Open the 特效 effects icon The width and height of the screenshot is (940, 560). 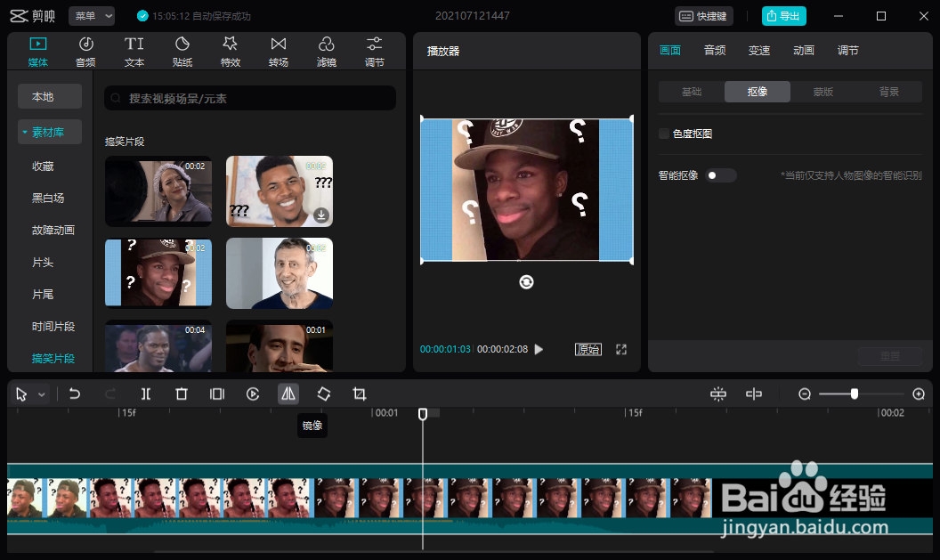point(231,52)
